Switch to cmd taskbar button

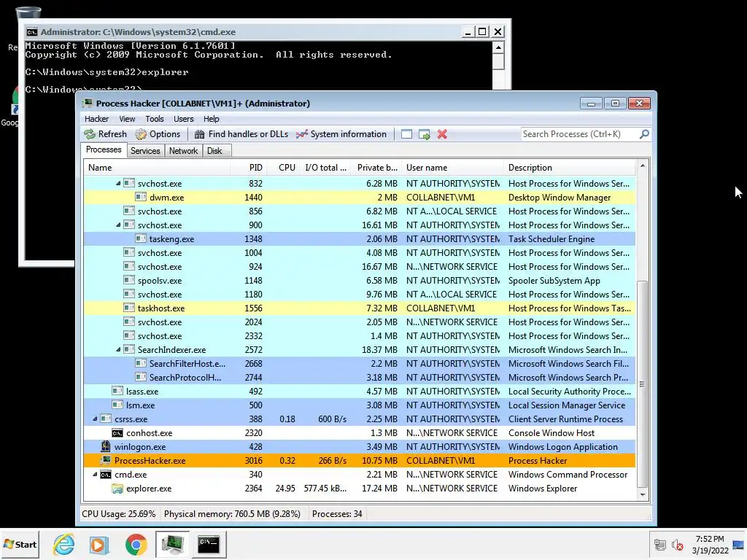pos(209,544)
